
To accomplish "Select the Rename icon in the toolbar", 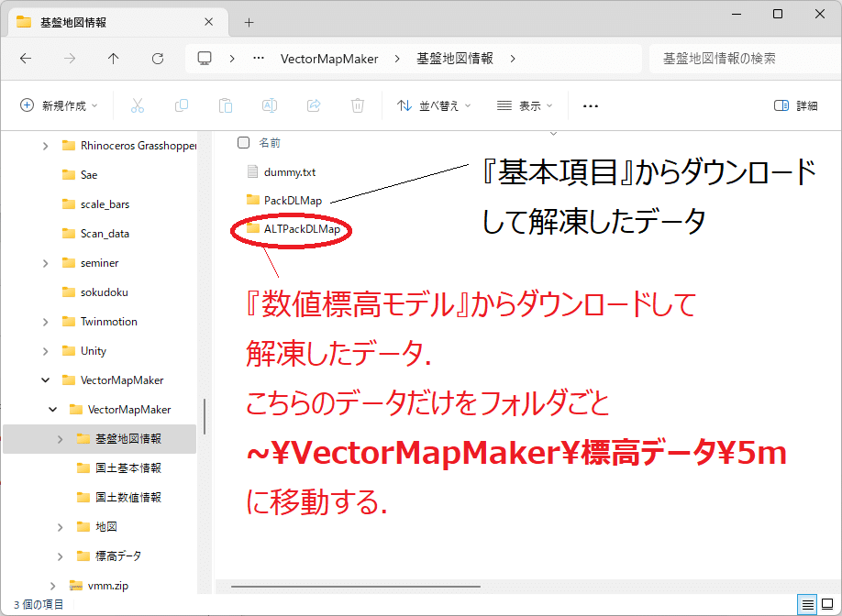I will [x=270, y=105].
